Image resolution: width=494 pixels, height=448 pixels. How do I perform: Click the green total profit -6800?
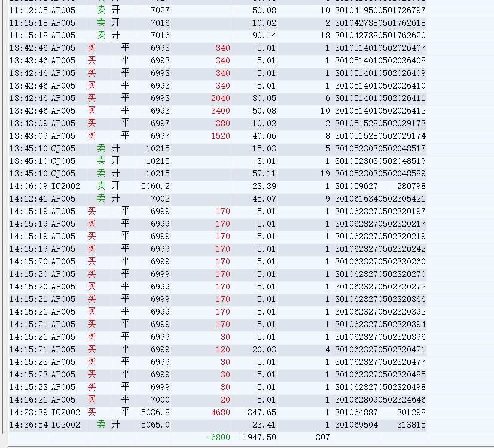tap(218, 438)
